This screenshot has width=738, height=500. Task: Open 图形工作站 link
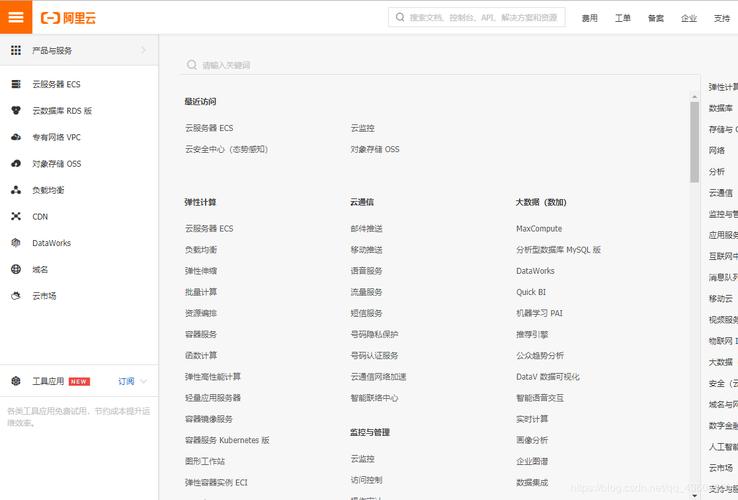(x=205, y=461)
